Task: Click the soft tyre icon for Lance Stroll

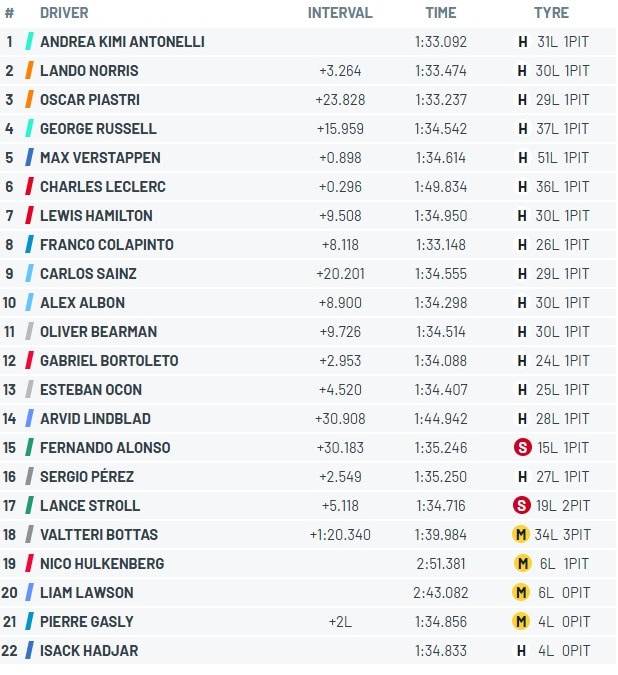Action: click(522, 505)
